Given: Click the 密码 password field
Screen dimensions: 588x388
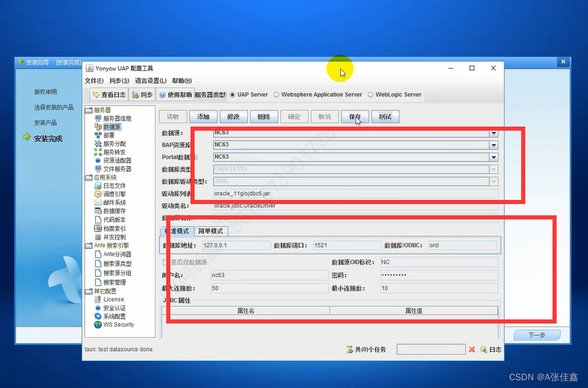Looking at the screenshot, I should [439, 275].
